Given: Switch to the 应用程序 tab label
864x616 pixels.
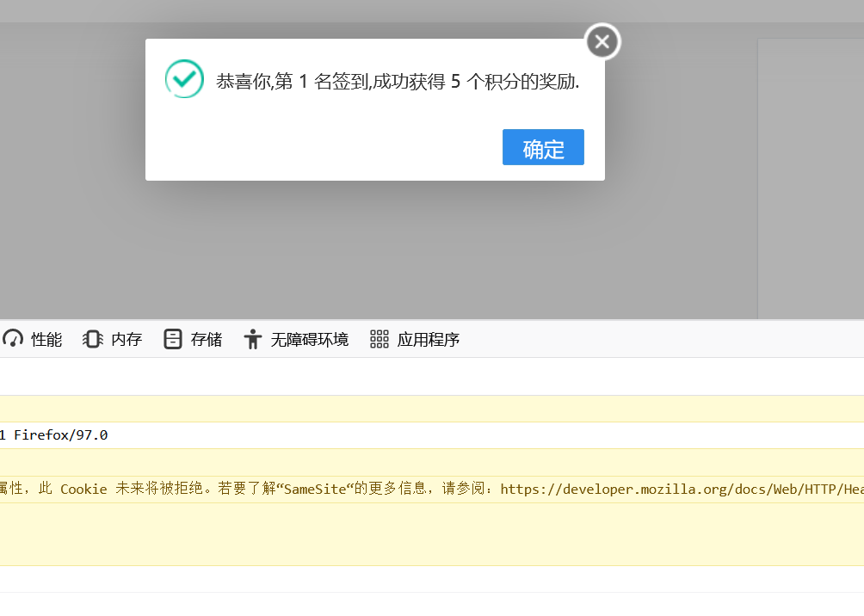Looking at the screenshot, I should [x=429, y=340].
